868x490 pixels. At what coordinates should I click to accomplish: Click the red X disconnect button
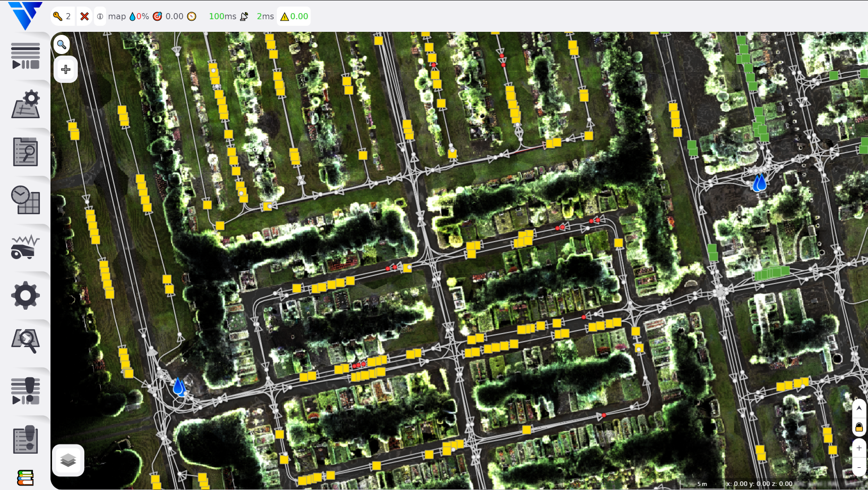point(84,16)
